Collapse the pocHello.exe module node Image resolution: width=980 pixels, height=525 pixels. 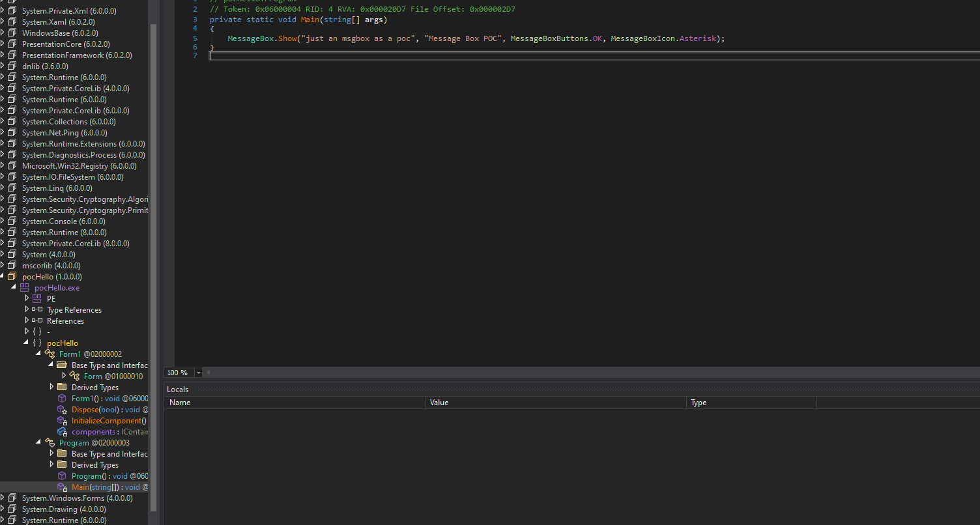[14, 288]
